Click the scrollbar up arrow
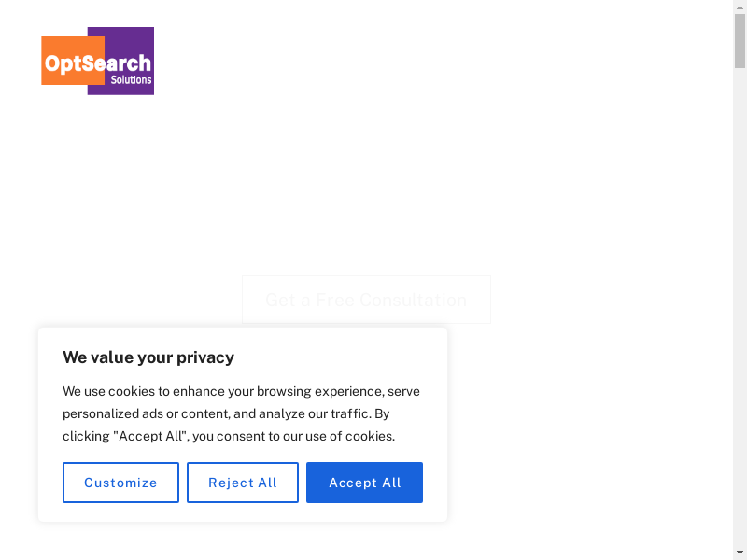 (740, 7)
